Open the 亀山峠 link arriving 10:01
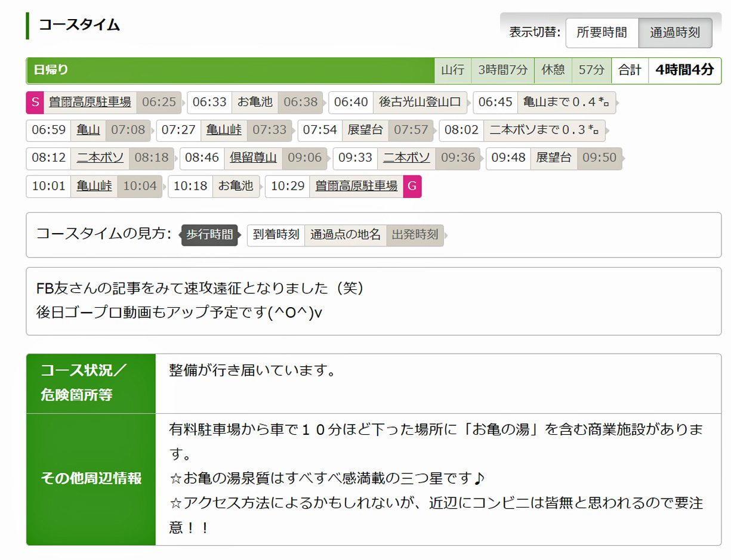This screenshot has width=731, height=560. coord(94,186)
